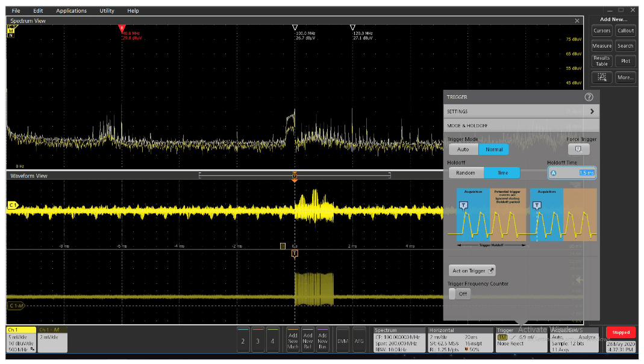Set Trigger Mode to Auto

(x=463, y=149)
